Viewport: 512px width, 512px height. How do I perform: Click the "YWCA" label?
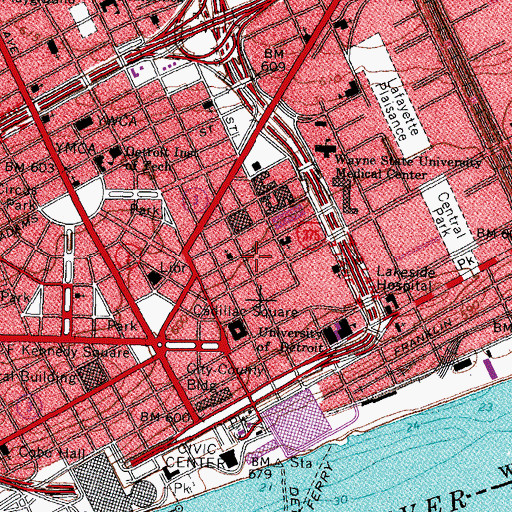click(118, 121)
